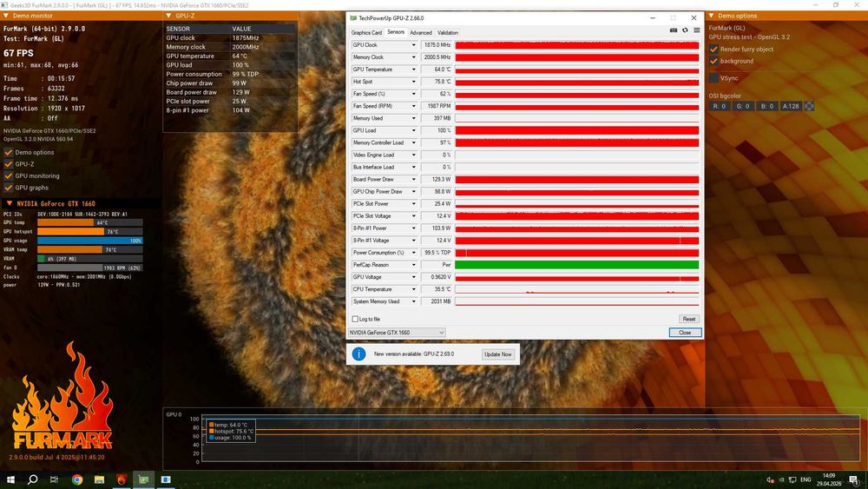
Task: Switch to FurMark via its taskbar icon
Action: pyautogui.click(x=122, y=479)
